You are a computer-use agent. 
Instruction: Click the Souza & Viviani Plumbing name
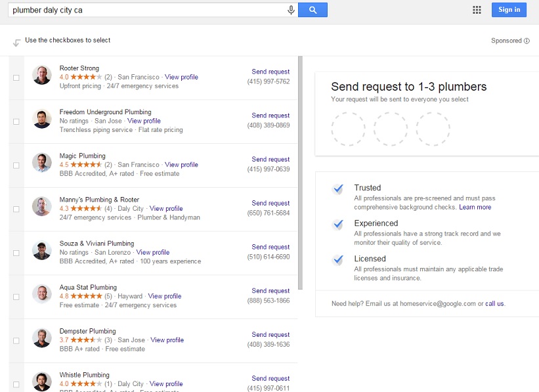click(x=97, y=244)
